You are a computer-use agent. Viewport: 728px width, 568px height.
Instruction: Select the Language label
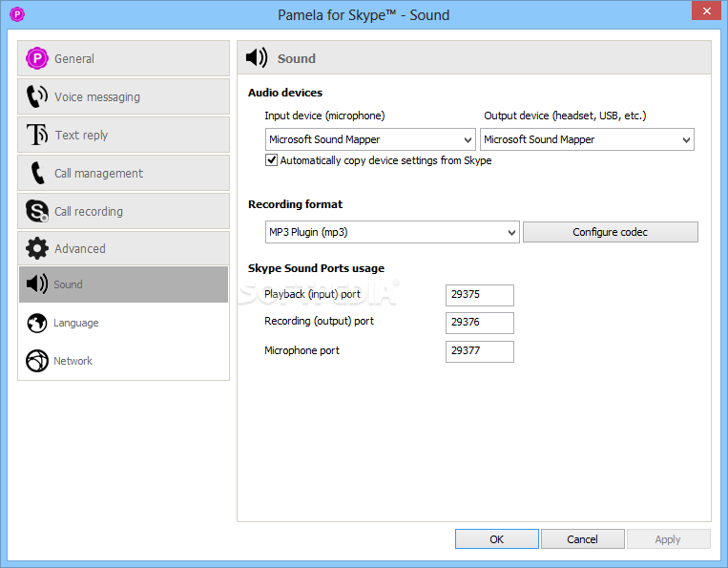(x=75, y=323)
